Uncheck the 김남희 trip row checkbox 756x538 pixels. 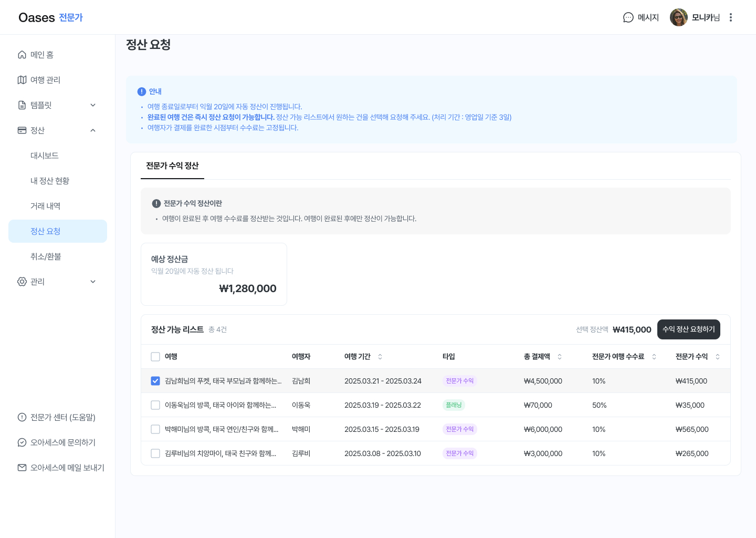coord(155,381)
